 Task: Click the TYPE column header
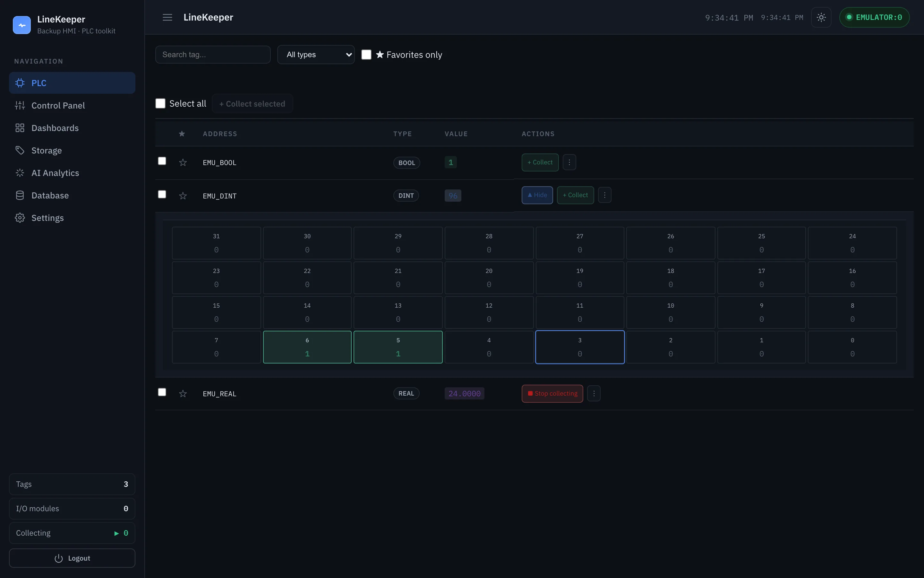402,134
